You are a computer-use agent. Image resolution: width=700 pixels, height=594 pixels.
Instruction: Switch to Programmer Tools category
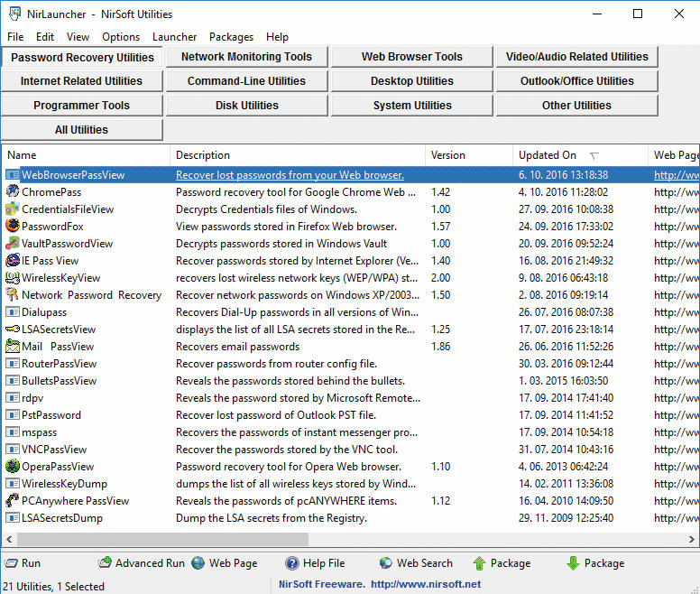click(x=82, y=106)
